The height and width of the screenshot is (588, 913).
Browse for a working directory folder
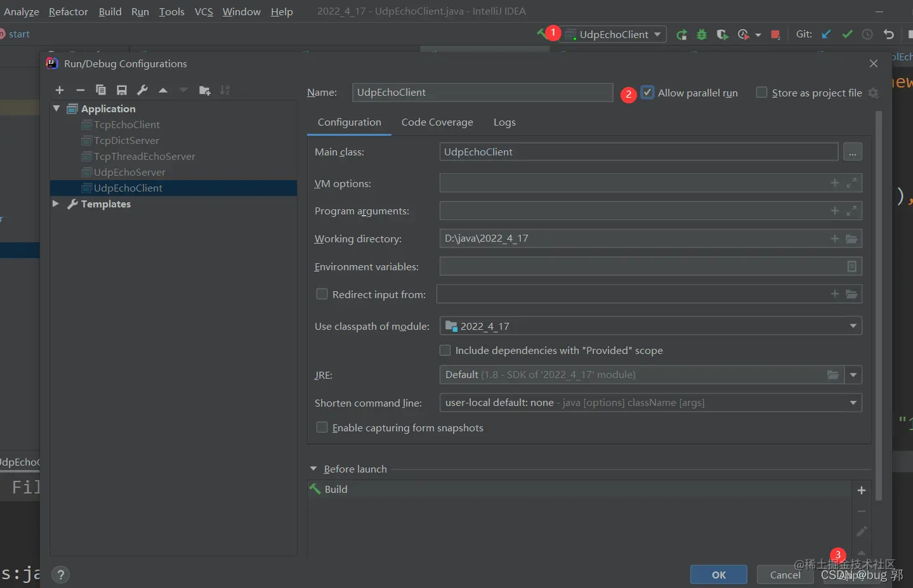pyautogui.click(x=851, y=238)
